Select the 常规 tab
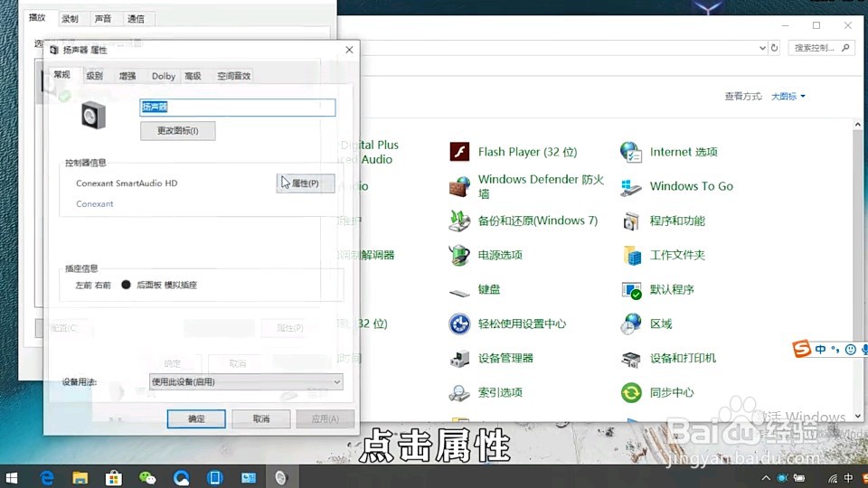 (62, 75)
